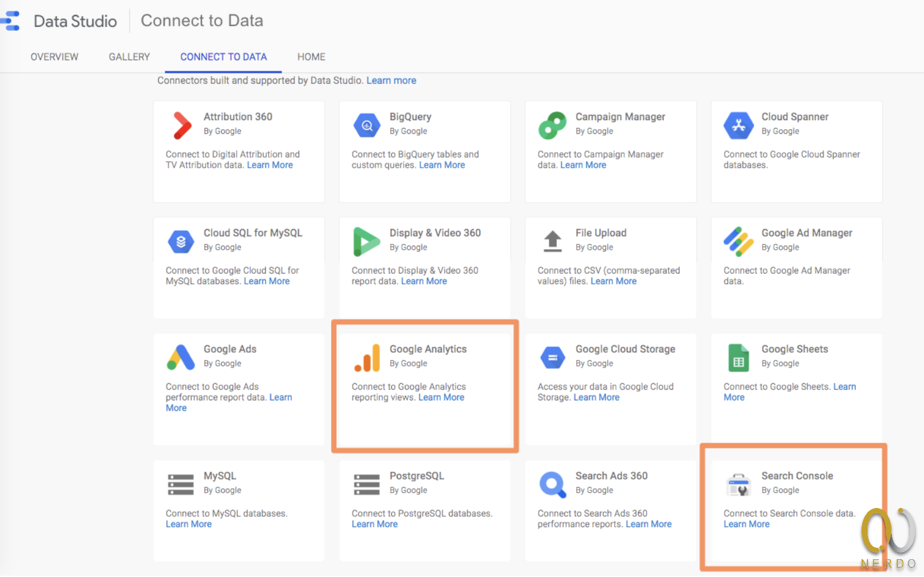Click the Display & Video 360 play icon

pos(367,242)
